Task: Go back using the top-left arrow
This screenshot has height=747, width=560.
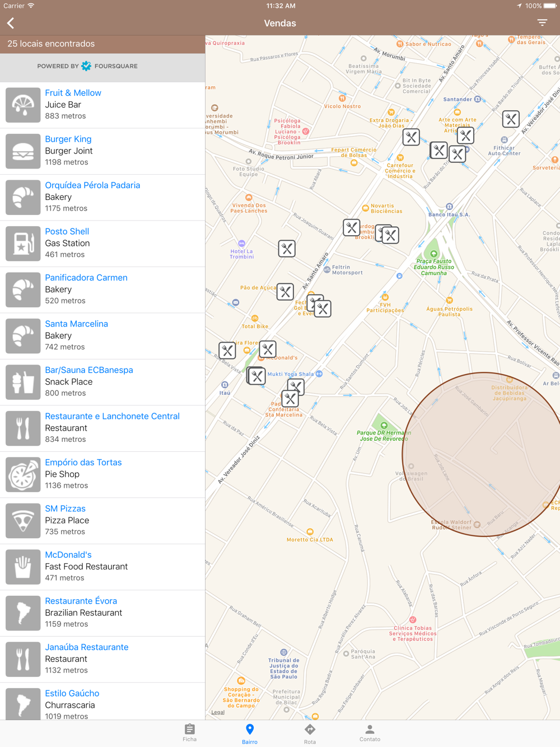Action: click(11, 23)
